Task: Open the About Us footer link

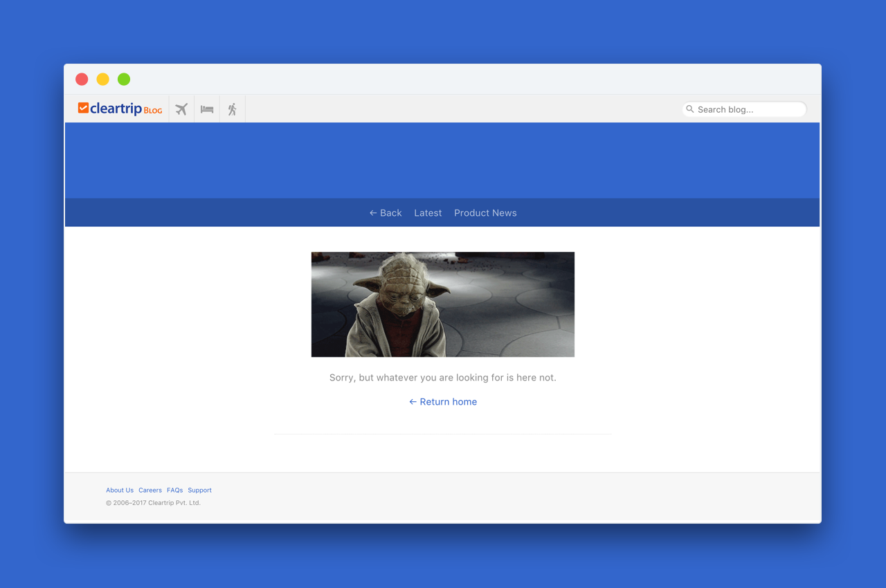Action: click(x=120, y=490)
